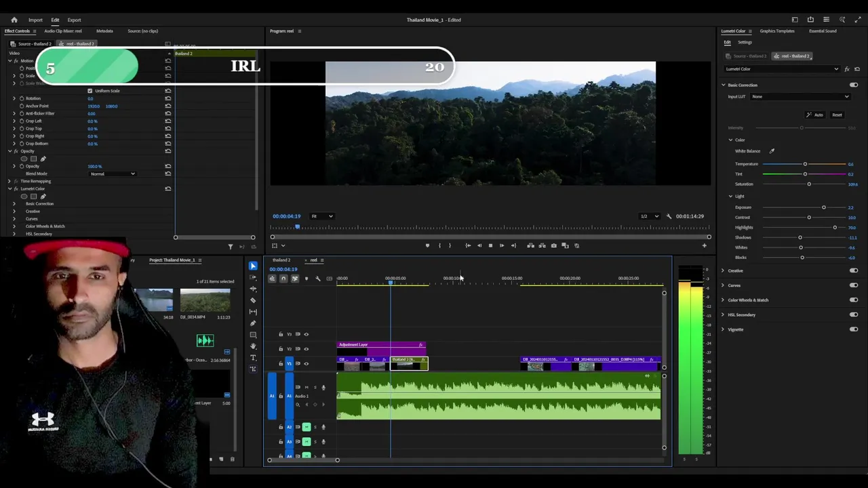Image resolution: width=868 pixels, height=488 pixels.
Task: Uncheck the Uniform Scale checkbox
Action: tap(90, 91)
